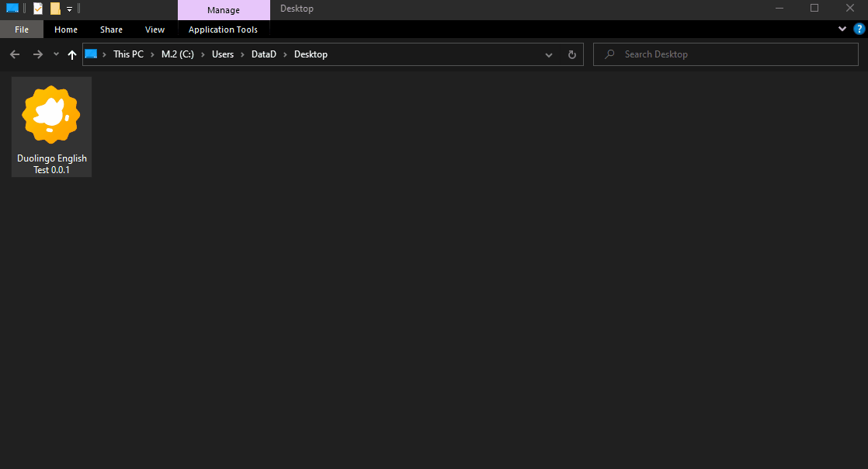Screen dimensions: 868x469
Task: Navigate to the Users folder in breadcrumb
Action: click(x=223, y=54)
